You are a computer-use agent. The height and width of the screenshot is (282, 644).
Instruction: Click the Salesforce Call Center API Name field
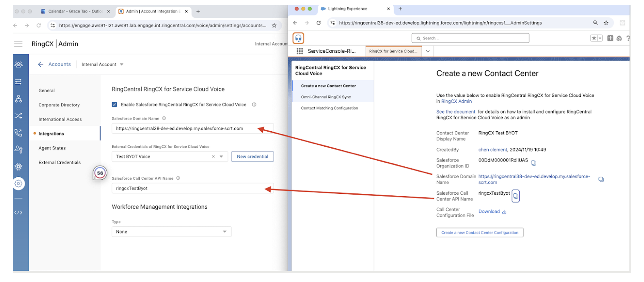point(189,189)
